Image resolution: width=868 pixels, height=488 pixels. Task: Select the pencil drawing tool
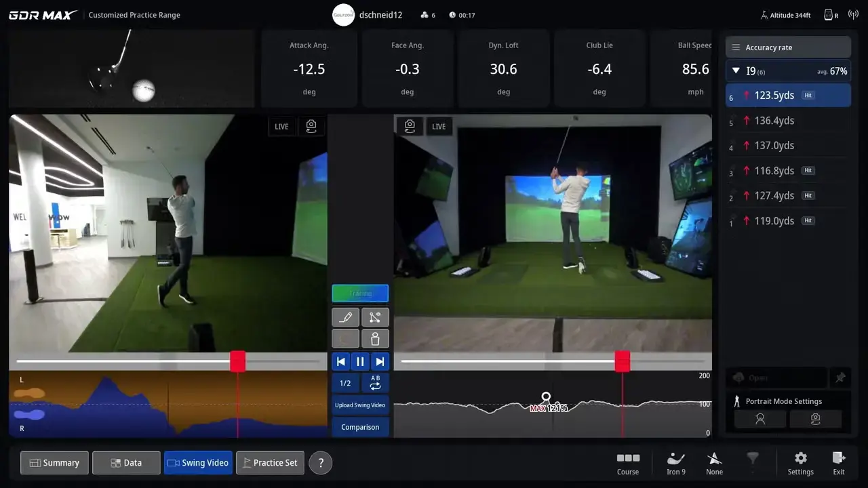pyautogui.click(x=345, y=317)
